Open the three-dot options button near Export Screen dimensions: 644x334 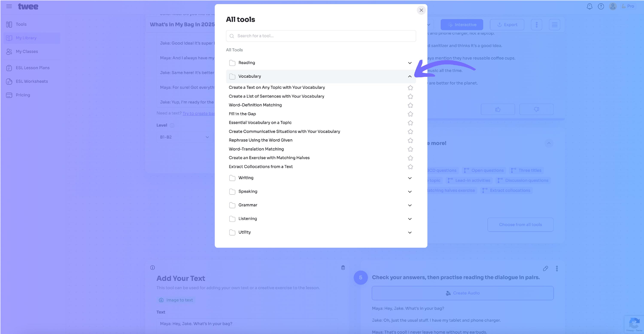pos(536,24)
